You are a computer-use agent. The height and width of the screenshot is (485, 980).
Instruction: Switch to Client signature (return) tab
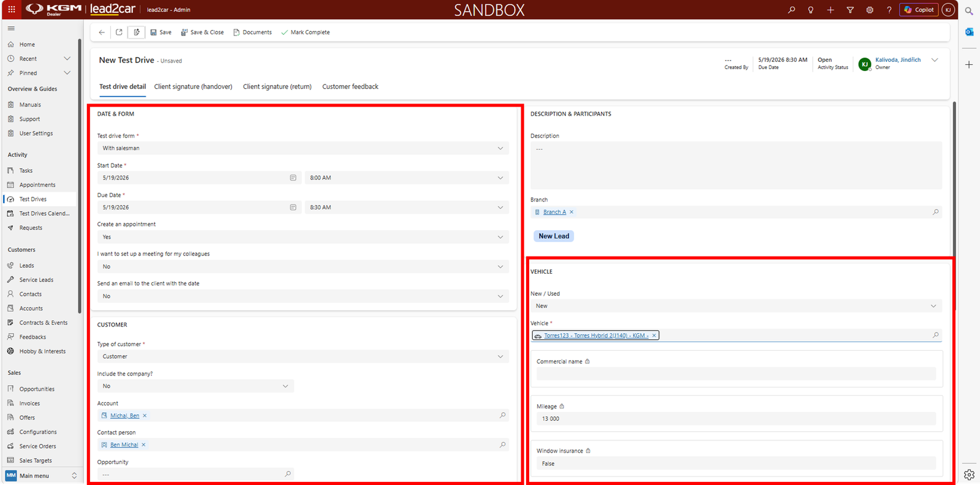277,87
